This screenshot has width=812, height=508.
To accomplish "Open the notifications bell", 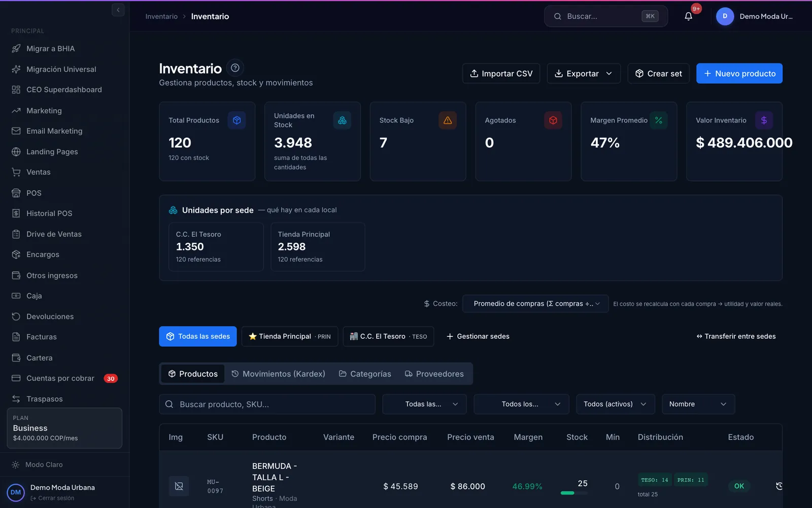I will pos(688,16).
